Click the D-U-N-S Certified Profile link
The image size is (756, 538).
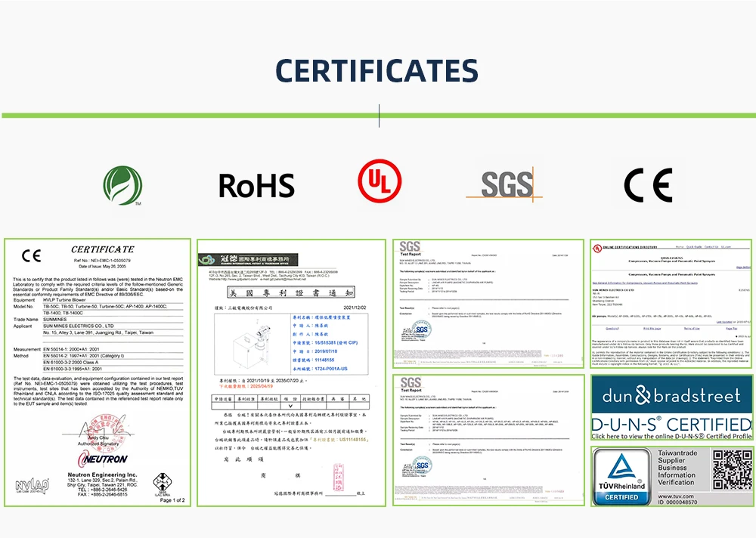[x=671, y=436]
